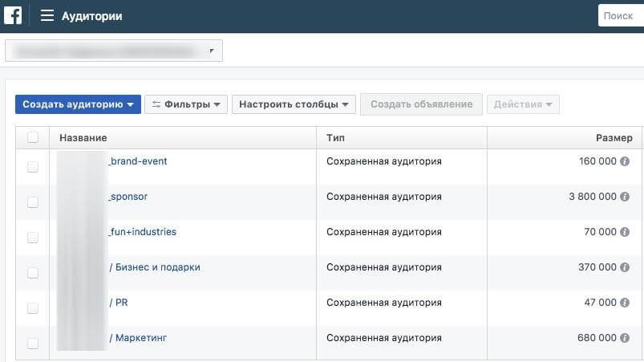Open the _fun+industries audience link
The width and height of the screenshot is (644, 362).
pyautogui.click(x=142, y=232)
